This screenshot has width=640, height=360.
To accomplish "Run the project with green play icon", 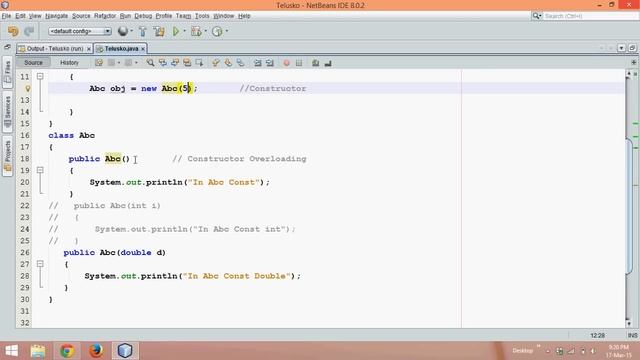I will [x=176, y=31].
